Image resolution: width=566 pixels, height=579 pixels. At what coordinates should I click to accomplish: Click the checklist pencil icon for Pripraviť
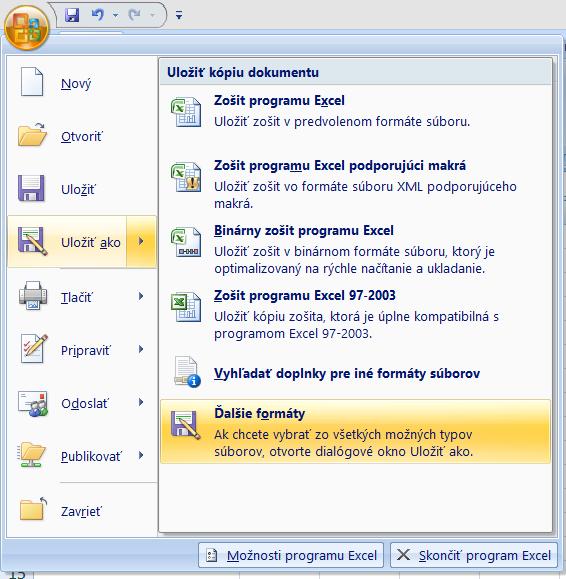(x=34, y=348)
